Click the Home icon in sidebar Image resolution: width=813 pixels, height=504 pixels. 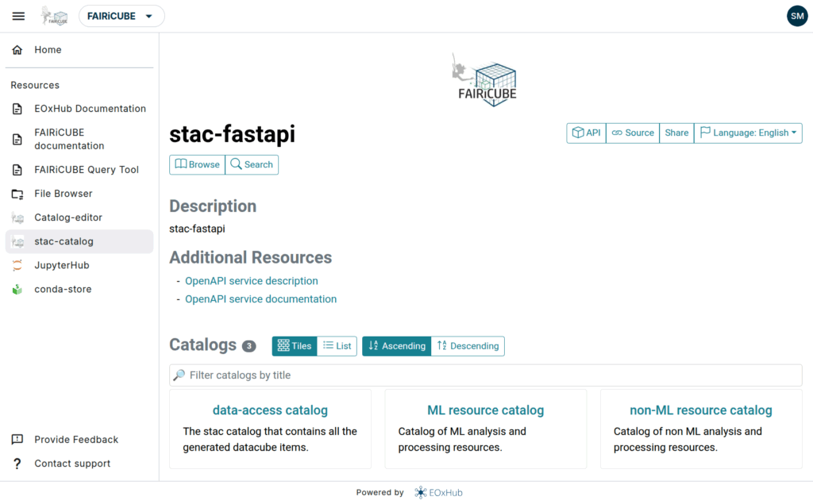pyautogui.click(x=17, y=50)
